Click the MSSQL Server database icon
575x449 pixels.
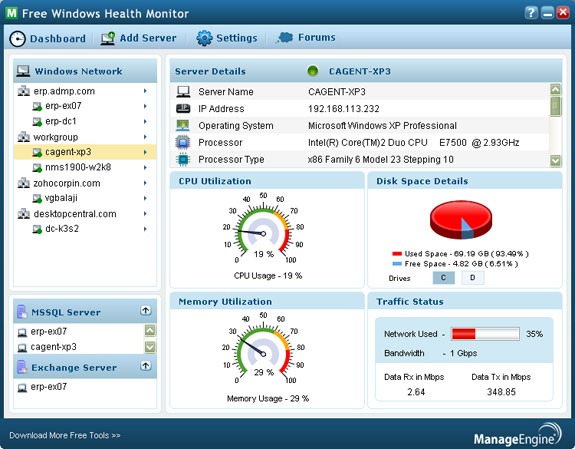[x=22, y=312]
